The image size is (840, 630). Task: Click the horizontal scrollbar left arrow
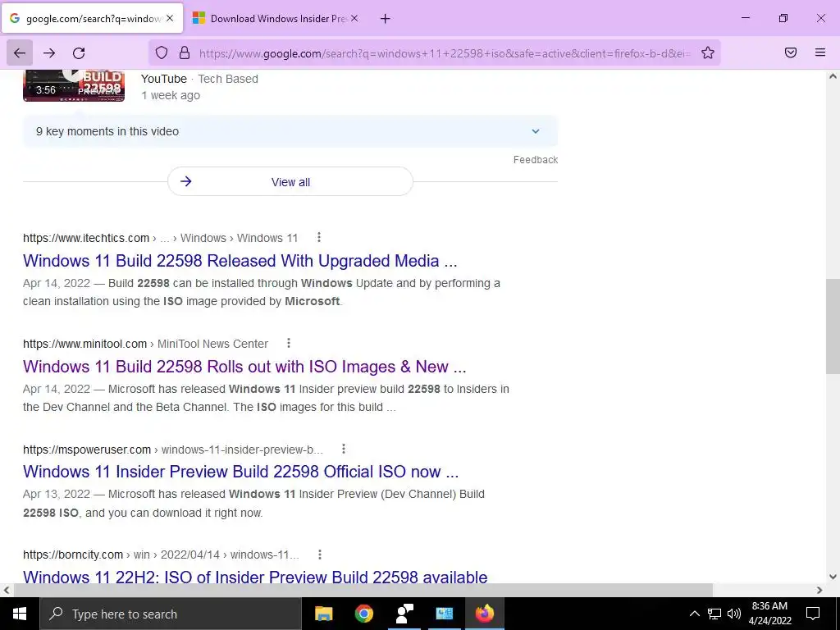pyautogui.click(x=6, y=590)
